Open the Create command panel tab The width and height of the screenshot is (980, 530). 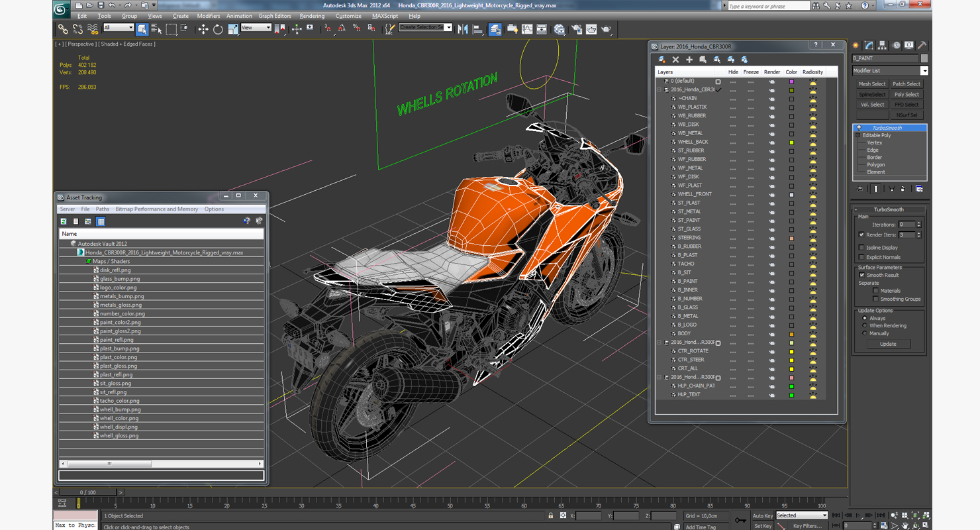[x=856, y=46]
